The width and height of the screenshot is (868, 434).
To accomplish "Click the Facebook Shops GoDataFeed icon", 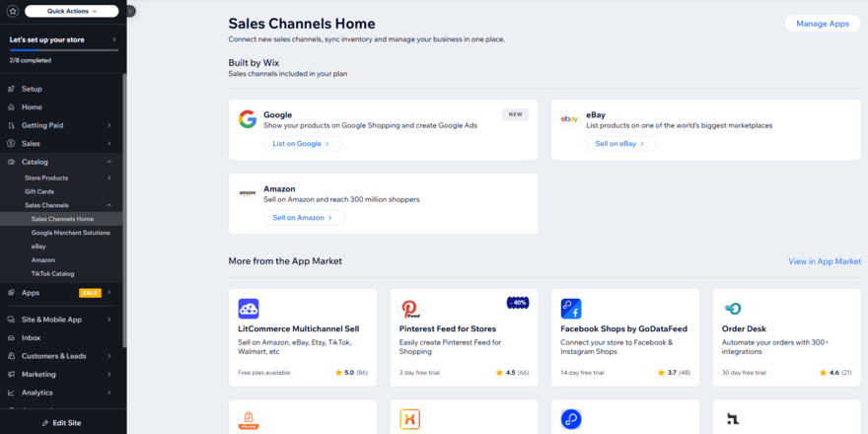I will (571, 309).
